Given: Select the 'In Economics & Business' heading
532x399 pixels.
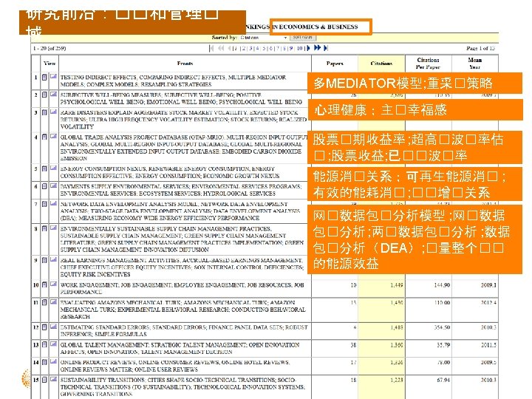Looking at the screenshot, I should point(315,27).
